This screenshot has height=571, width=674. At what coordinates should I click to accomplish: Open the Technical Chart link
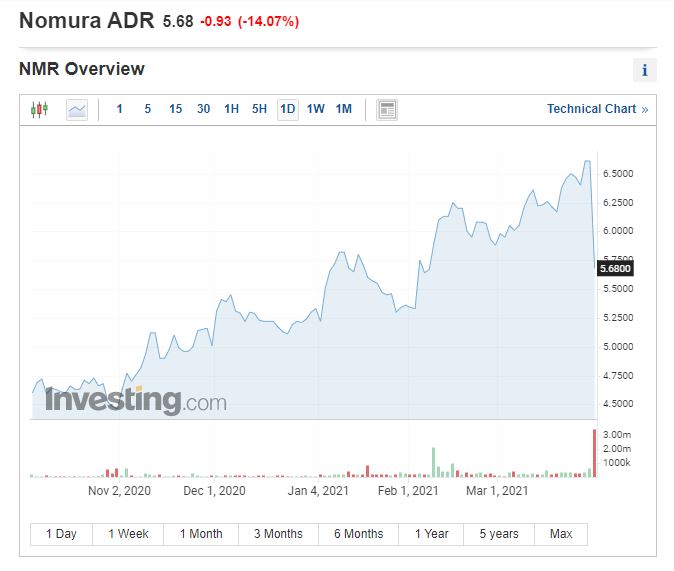tap(597, 109)
